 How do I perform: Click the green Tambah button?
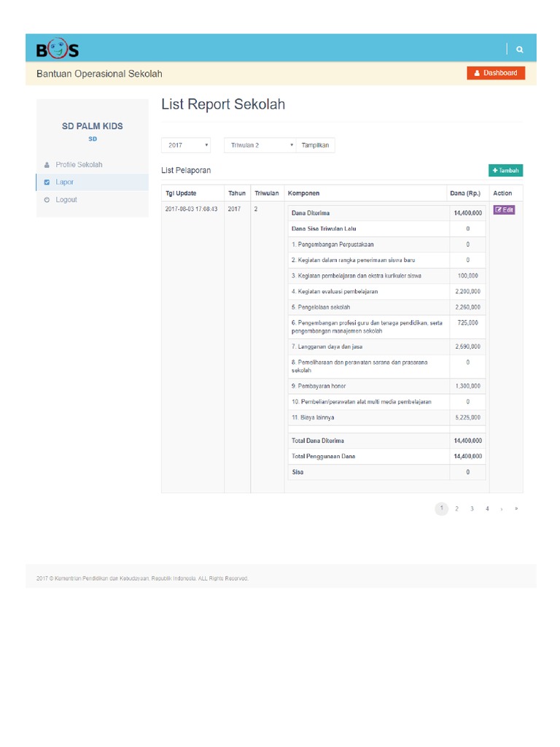(505, 171)
